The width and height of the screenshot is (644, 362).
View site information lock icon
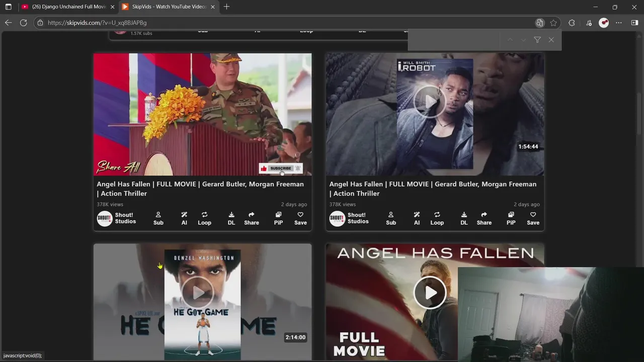point(40,23)
